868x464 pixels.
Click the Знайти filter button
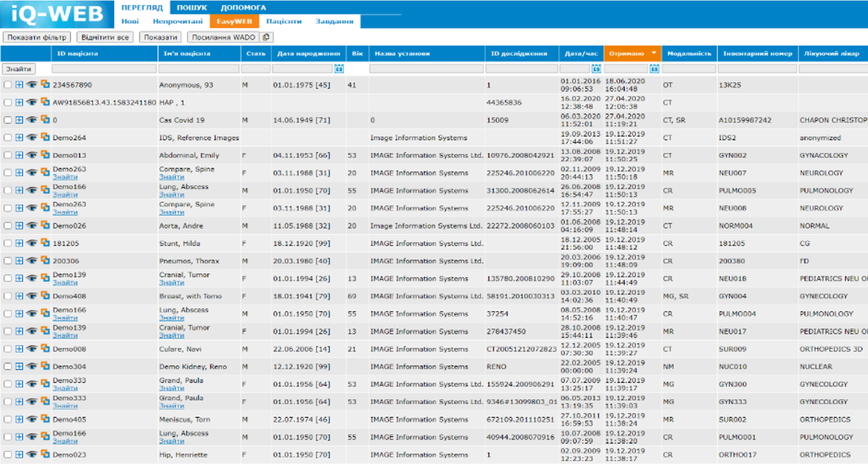tap(19, 69)
